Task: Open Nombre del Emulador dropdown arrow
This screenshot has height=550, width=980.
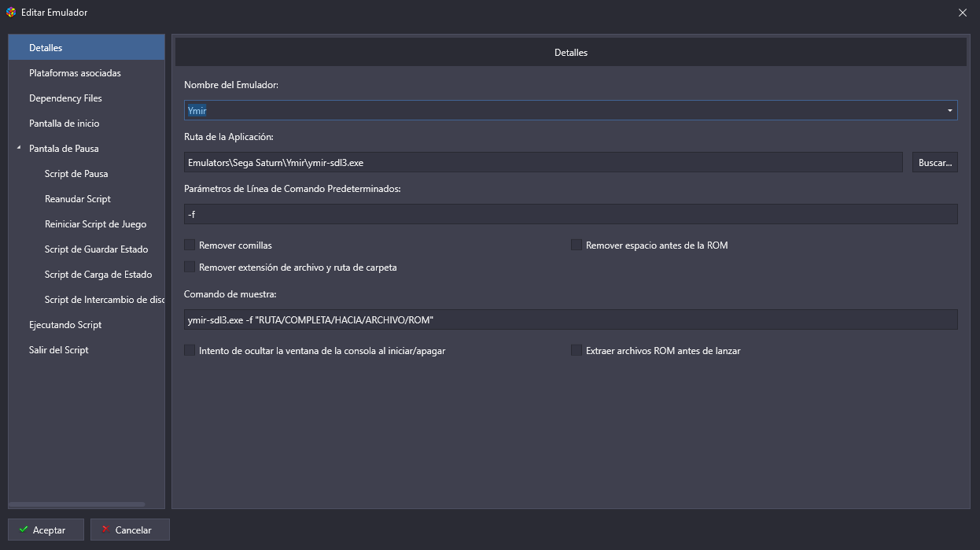Action: 950,111
